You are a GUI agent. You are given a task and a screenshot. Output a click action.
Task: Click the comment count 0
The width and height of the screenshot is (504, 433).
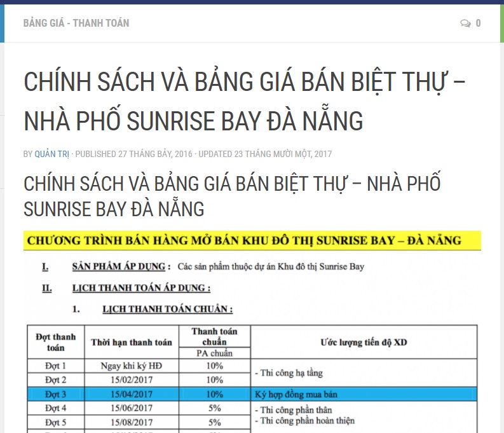click(478, 23)
